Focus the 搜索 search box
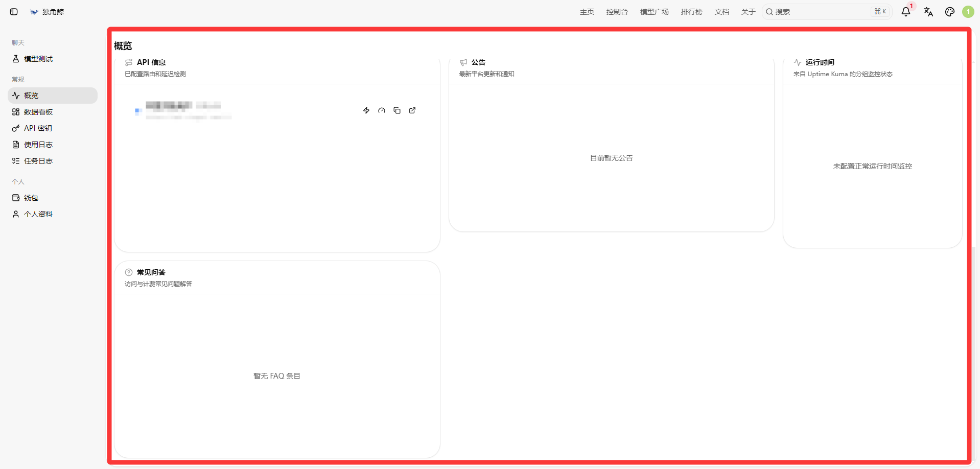 click(827, 12)
